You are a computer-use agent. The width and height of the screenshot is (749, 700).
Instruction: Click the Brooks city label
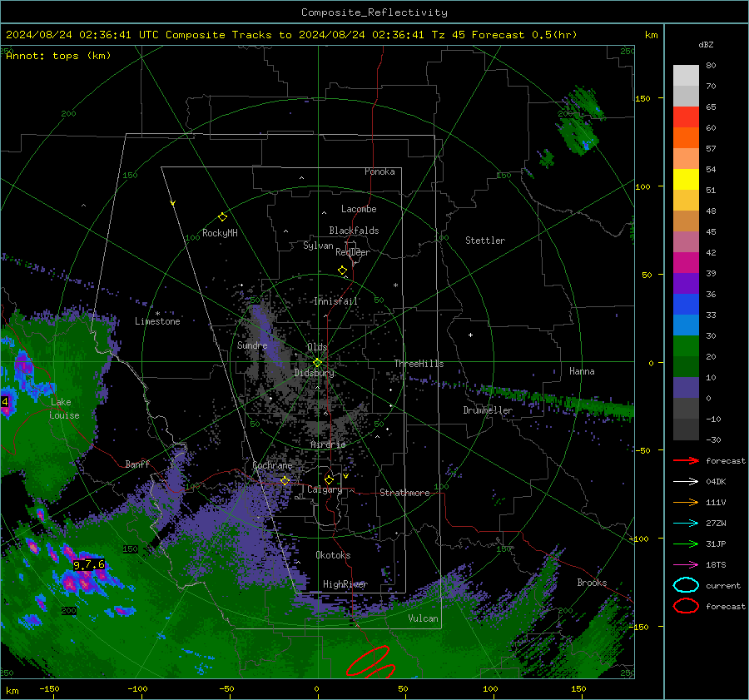click(x=592, y=583)
